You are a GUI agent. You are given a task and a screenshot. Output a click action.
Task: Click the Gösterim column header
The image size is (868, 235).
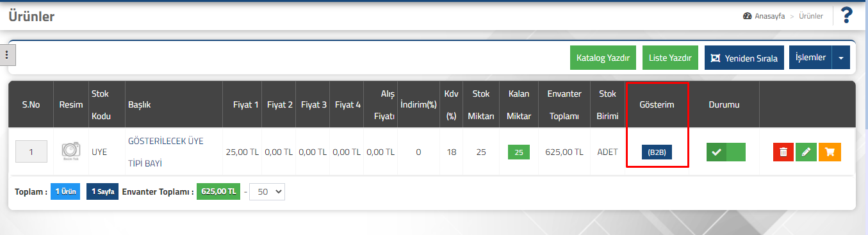click(x=657, y=104)
